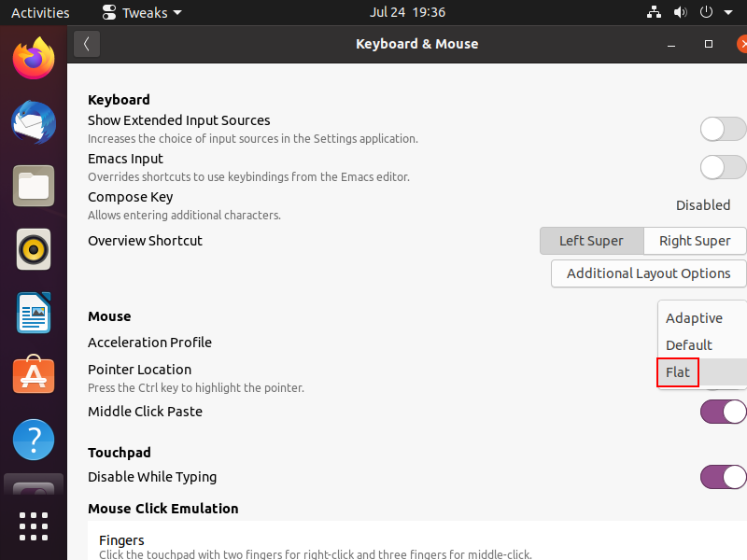The width and height of the screenshot is (747, 560).
Task: Open Ubuntu Software store
Action: tap(34, 376)
